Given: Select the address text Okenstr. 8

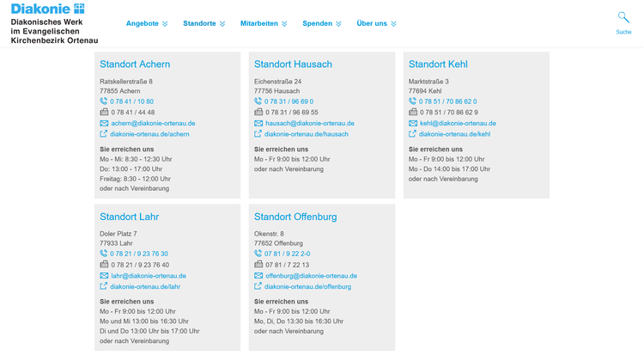Looking at the screenshot, I should [269, 234].
